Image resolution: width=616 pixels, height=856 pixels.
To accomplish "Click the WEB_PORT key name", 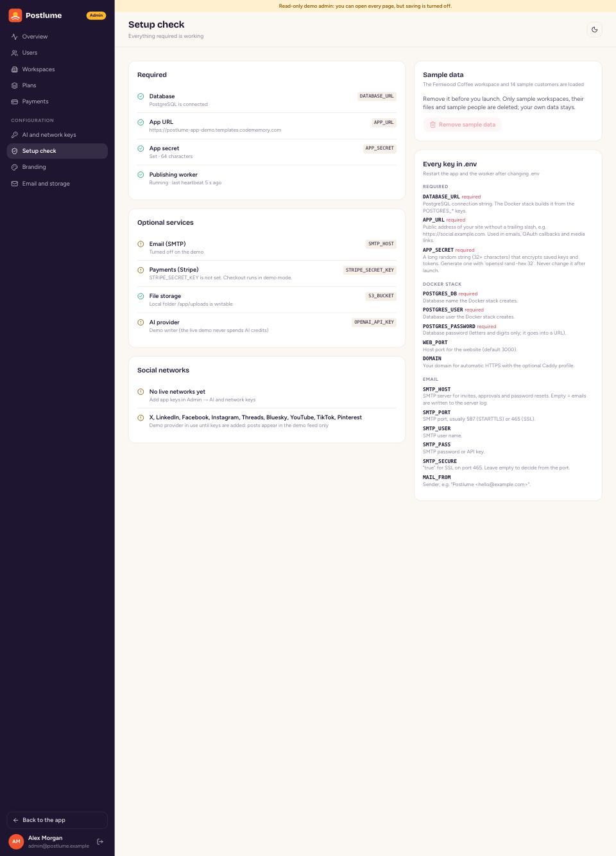I will [x=435, y=342].
